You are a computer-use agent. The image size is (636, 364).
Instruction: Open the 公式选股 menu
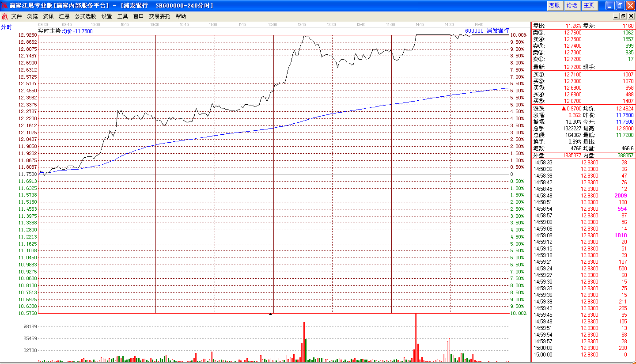85,16
